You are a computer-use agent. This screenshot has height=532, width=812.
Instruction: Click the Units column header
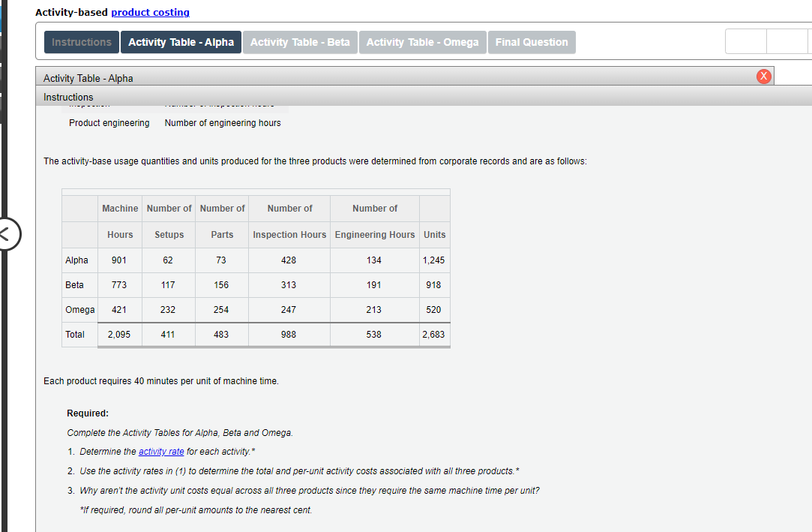click(434, 234)
